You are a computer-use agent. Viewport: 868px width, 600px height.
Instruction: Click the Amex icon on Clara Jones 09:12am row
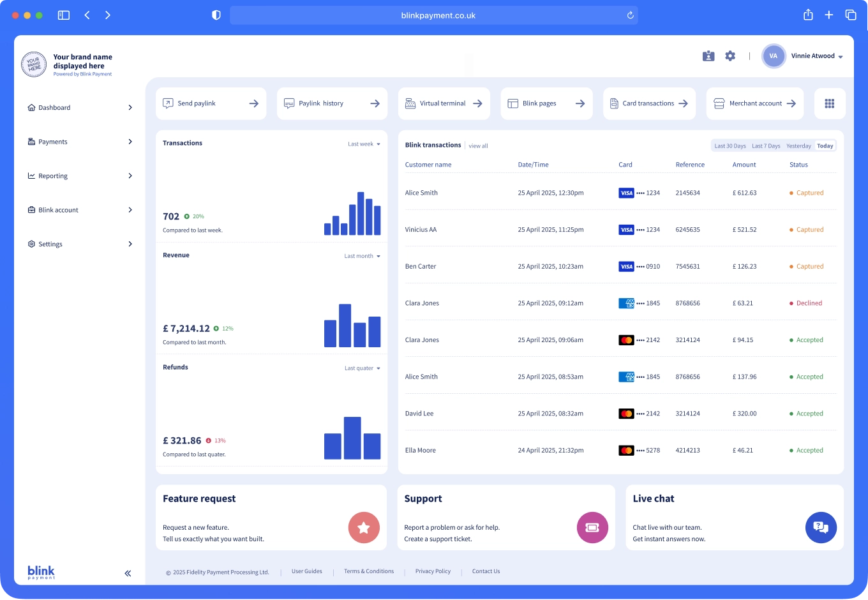pyautogui.click(x=626, y=304)
